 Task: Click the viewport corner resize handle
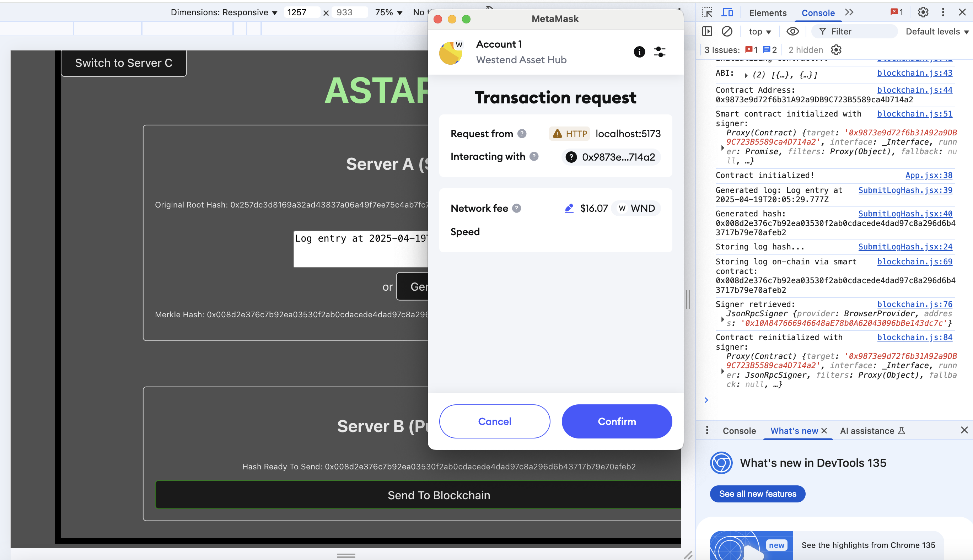point(688,555)
